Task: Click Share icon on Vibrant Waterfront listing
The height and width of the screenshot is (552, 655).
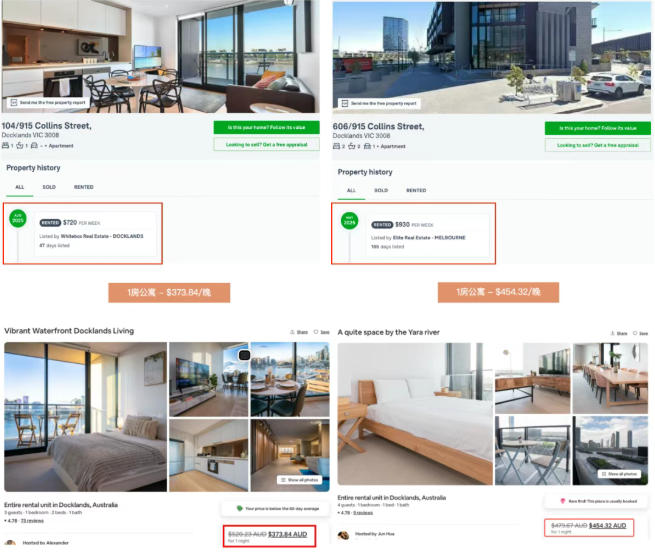Action: coord(292,332)
